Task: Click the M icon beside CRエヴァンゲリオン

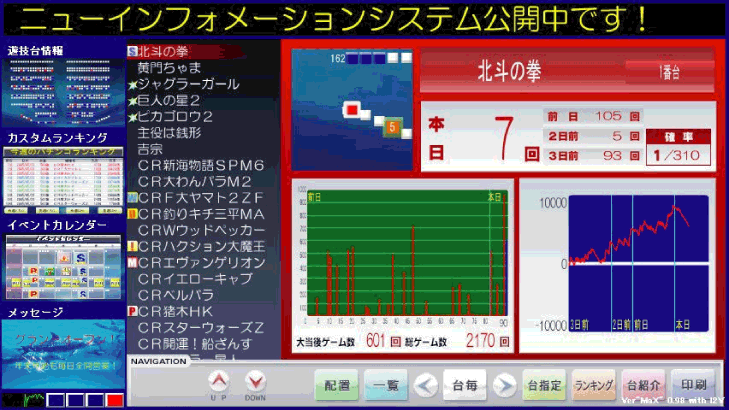Action: (133, 263)
